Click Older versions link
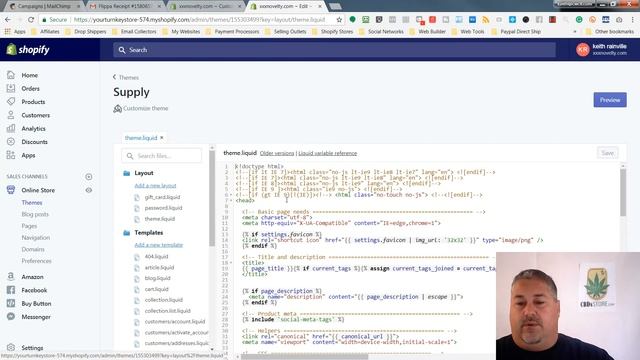This screenshot has width=640, height=360. tap(277, 153)
